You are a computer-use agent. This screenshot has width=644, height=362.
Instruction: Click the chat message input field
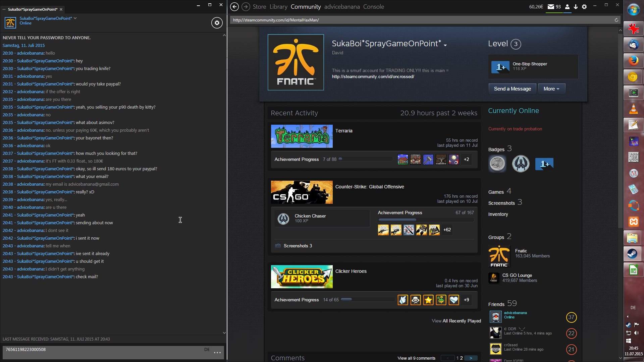tap(101, 352)
